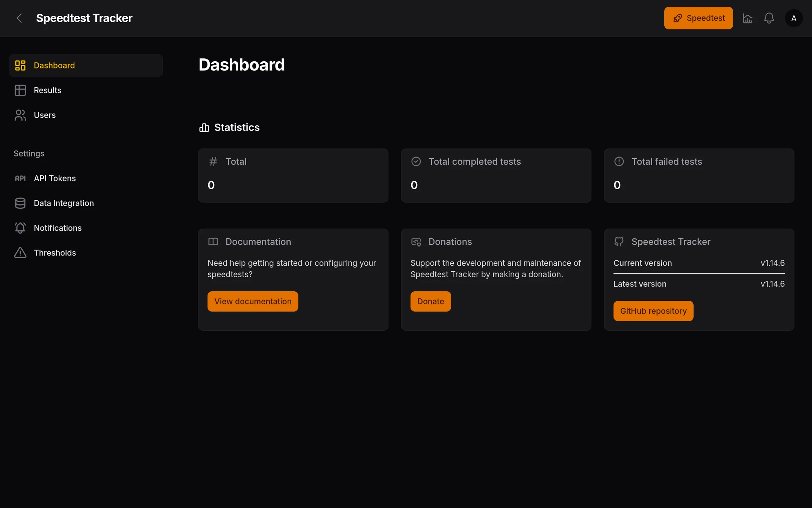The width and height of the screenshot is (812, 508).
Task: Collapse sidebar with the back chevron
Action: click(19, 18)
